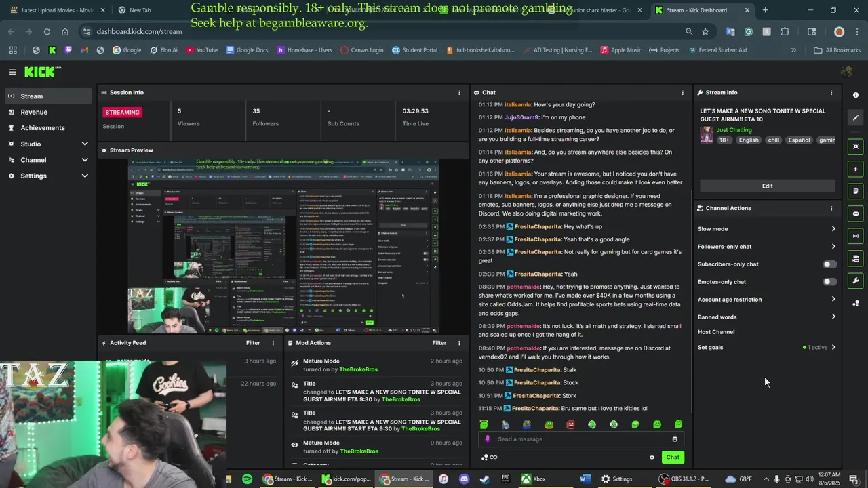Click the wrench icon in right sidebar
868x488 pixels.
point(856,281)
